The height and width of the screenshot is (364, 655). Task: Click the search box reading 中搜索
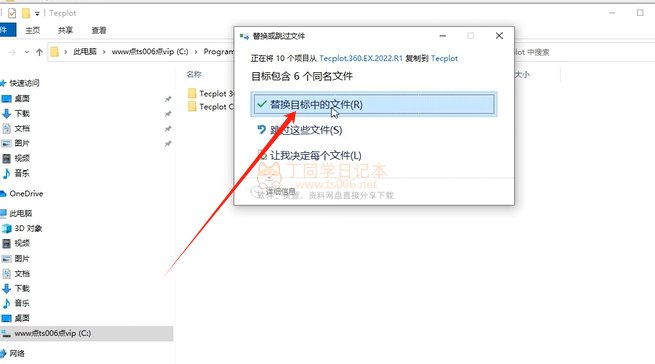[x=583, y=52]
